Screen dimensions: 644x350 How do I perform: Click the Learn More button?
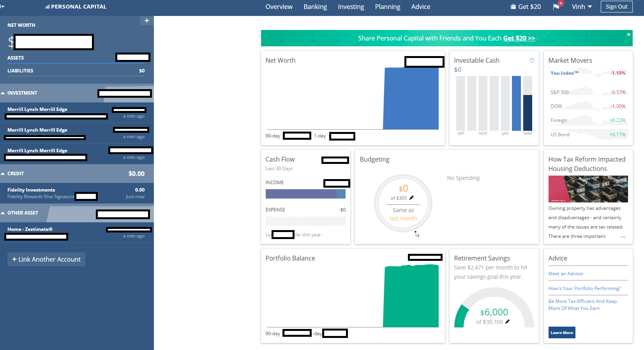[562, 332]
